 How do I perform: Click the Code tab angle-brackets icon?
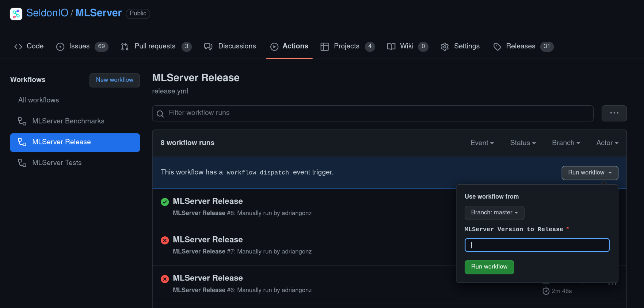[x=18, y=47]
